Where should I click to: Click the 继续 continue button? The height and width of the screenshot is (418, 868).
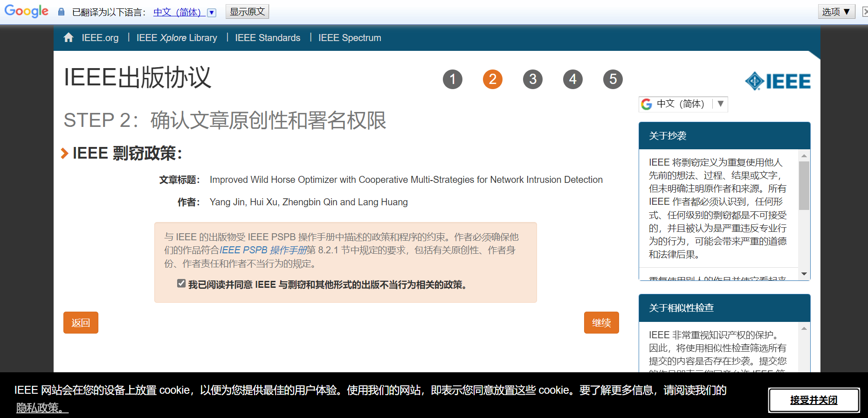click(601, 322)
